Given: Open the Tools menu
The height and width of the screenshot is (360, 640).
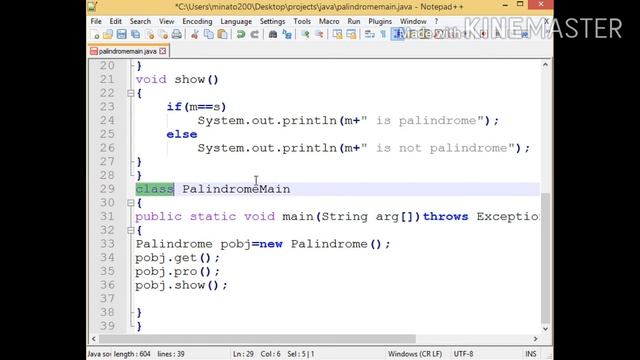Looking at the screenshot, I should click(x=302, y=21).
